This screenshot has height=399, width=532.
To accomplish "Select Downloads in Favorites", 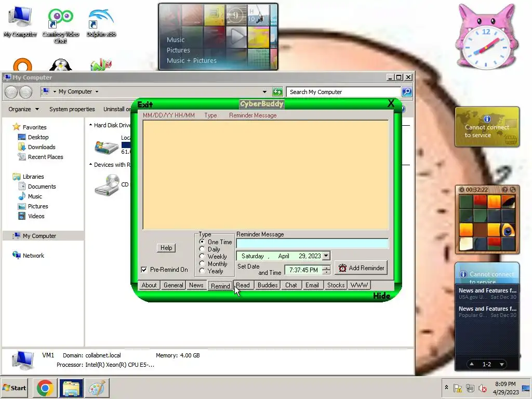I will [x=42, y=147].
